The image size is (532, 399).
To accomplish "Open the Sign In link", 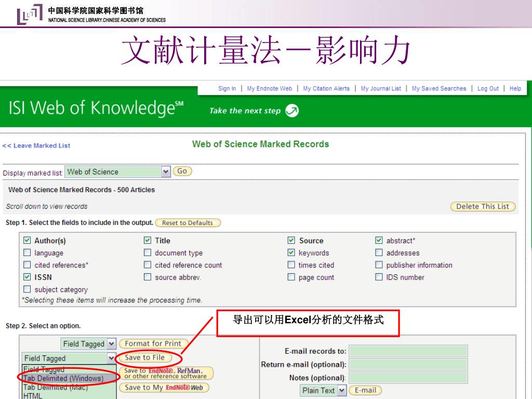I will pyautogui.click(x=227, y=88).
